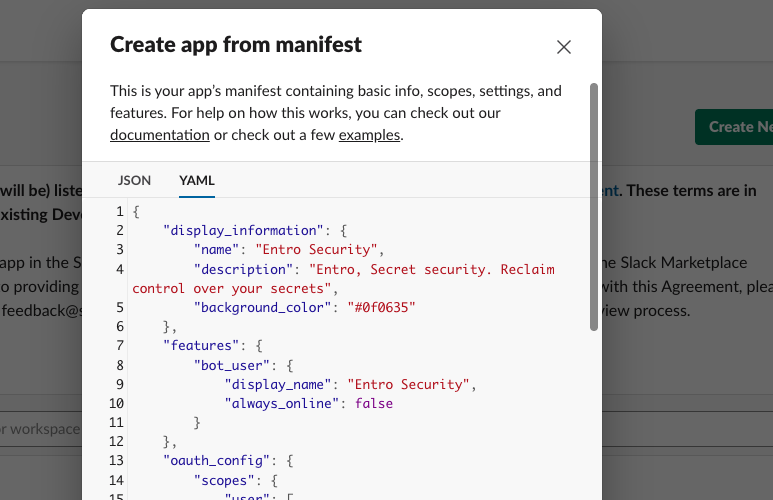The width and height of the screenshot is (773, 500).
Task: Click the dialog's vertical scrollbar
Action: click(594, 207)
